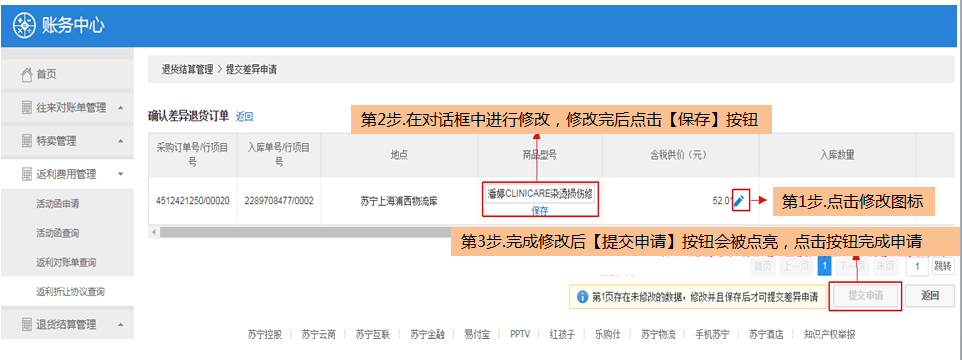The image size is (962, 360).
Task: Expand 退货结算管理 sidebar arrow
Action: [x=120, y=324]
